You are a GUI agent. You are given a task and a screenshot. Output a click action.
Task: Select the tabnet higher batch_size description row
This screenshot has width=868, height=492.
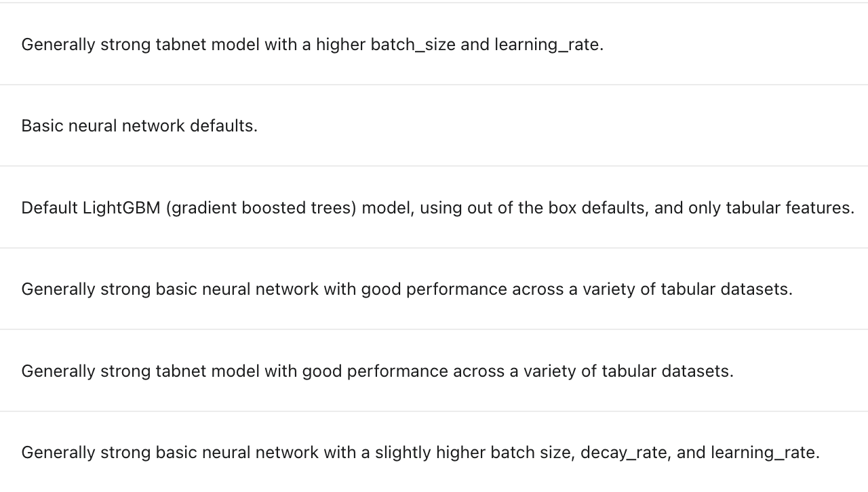click(312, 45)
